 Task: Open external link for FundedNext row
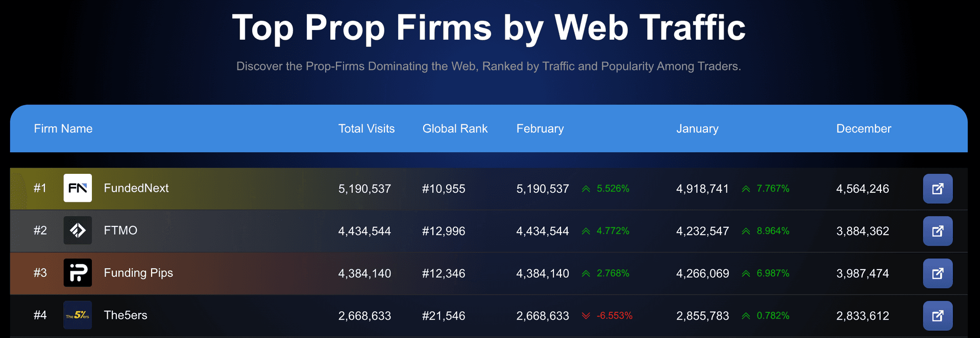(937, 189)
